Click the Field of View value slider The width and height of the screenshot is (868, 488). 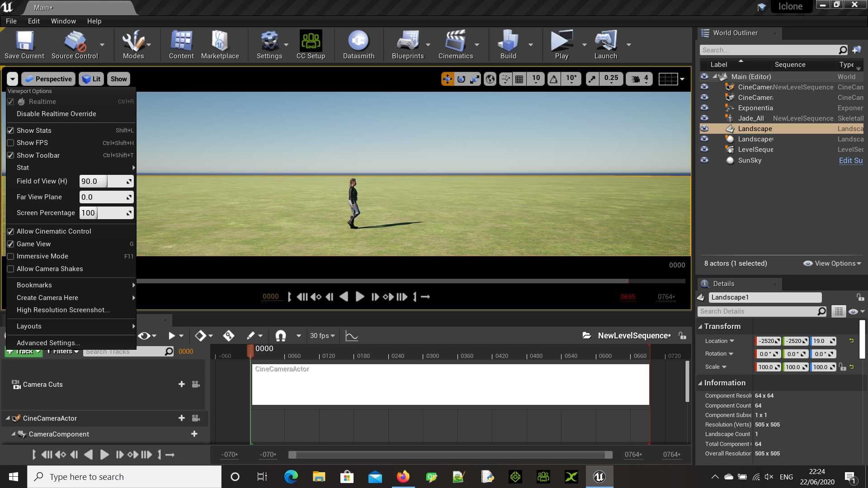(x=106, y=181)
